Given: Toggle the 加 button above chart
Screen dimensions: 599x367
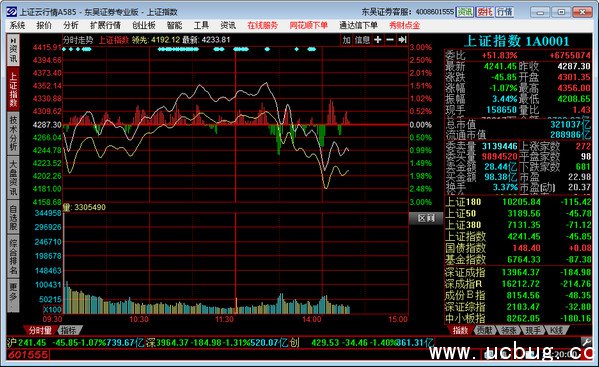Looking at the screenshot, I should pyautogui.click(x=346, y=40).
